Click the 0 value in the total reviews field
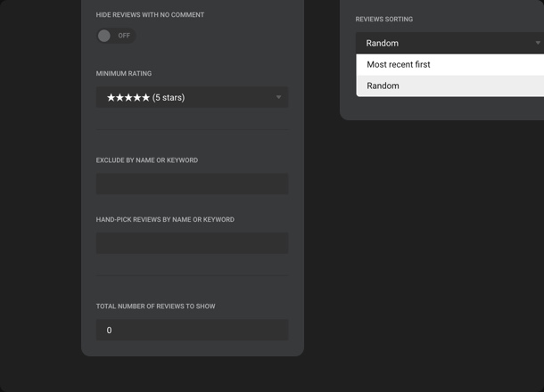Viewport: 544px width, 392px height. coord(110,331)
